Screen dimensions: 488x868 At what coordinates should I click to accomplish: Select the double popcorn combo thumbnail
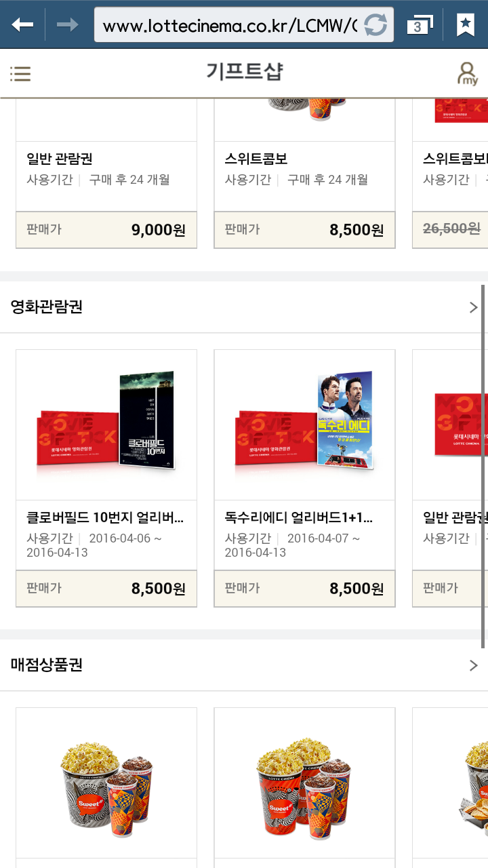(x=304, y=783)
